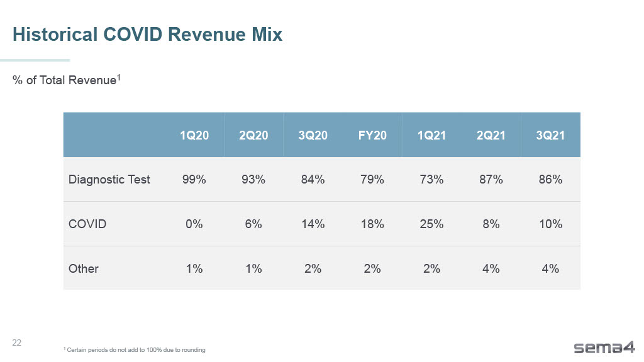The height and width of the screenshot is (362, 644).
Task: Click the slide page number 22
Action: click(17, 343)
